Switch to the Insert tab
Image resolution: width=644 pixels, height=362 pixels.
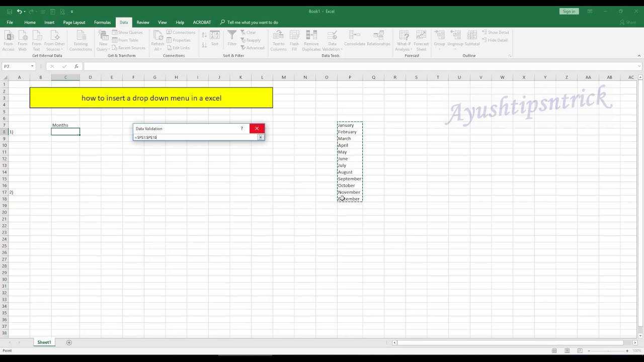[49, 22]
